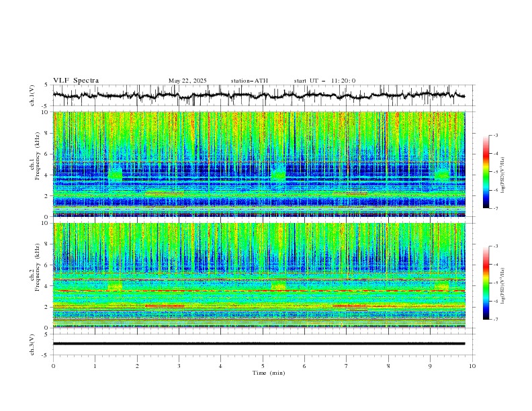532x411 pixels.
Task: Click the ch.2 color bar "-7" tick label
Action: click(496, 320)
